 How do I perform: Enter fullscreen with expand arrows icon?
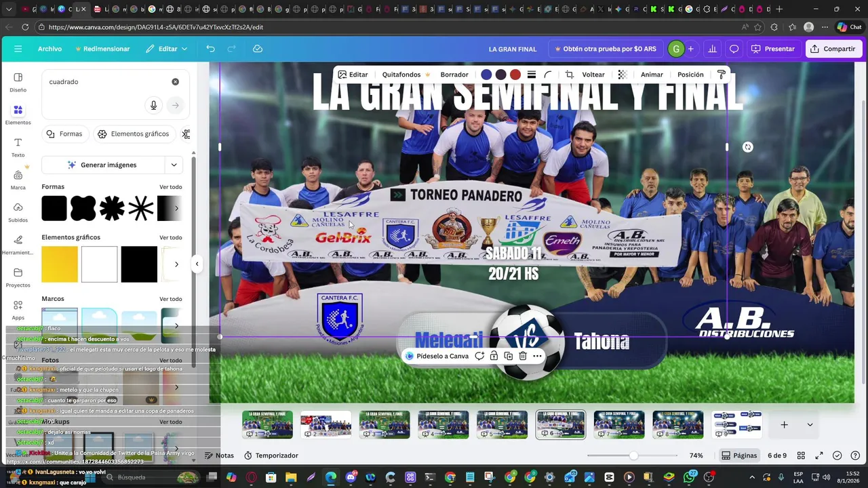[x=819, y=455]
